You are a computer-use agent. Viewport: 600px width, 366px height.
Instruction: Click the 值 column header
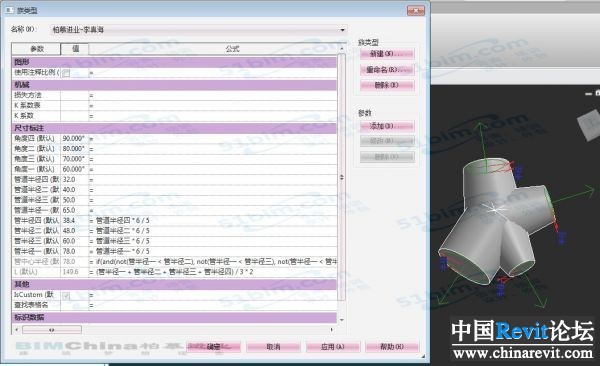[75, 49]
